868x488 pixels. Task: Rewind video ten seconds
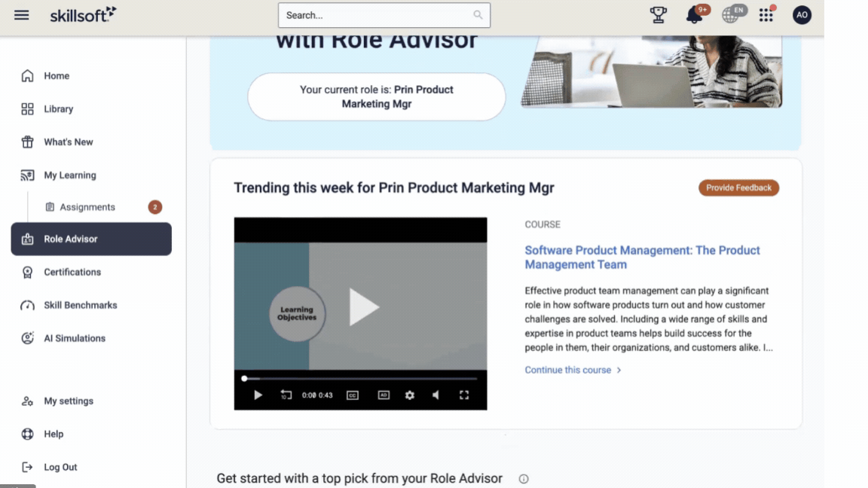pos(286,395)
